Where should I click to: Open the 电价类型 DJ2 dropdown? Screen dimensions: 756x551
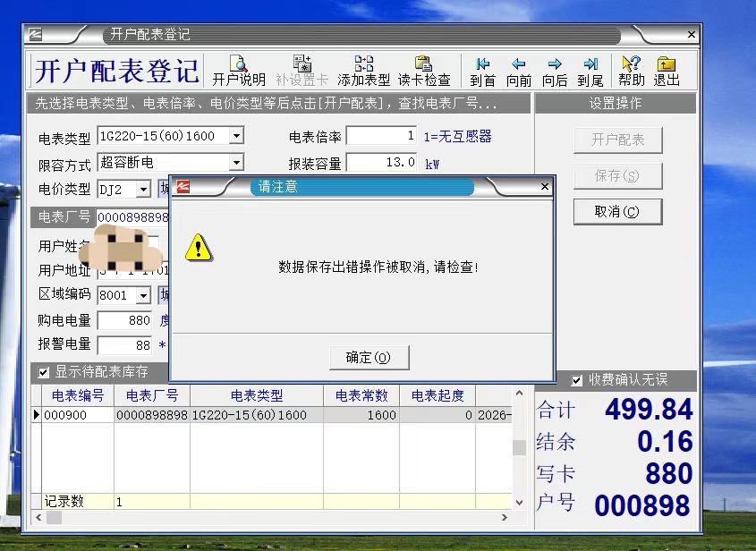(x=143, y=190)
